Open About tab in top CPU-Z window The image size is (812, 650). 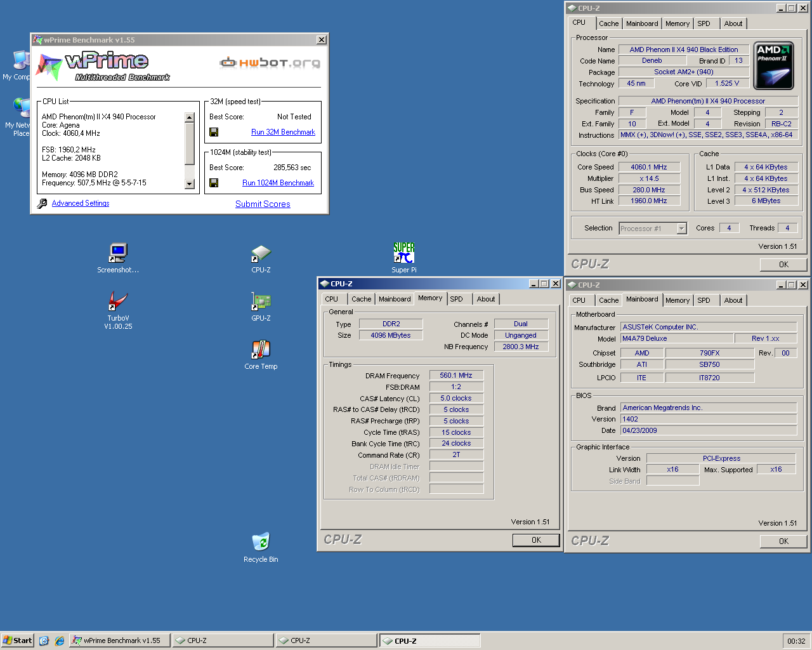[x=733, y=23]
